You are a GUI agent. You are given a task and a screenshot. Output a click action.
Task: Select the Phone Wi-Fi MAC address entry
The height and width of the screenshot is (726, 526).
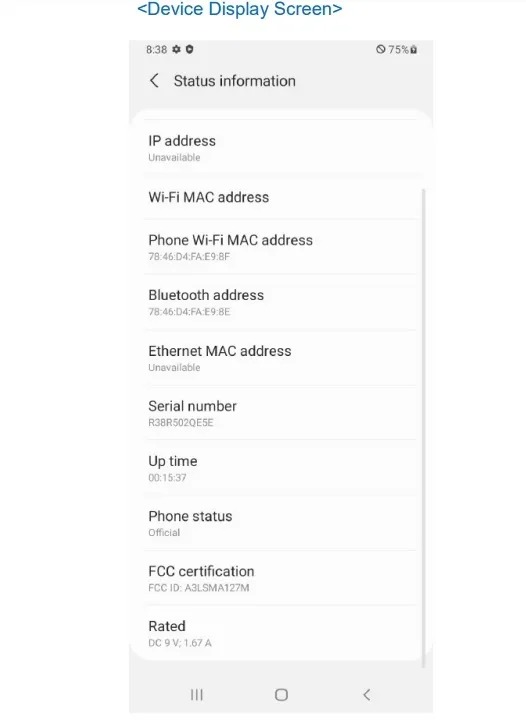pyautogui.click(x=280, y=247)
